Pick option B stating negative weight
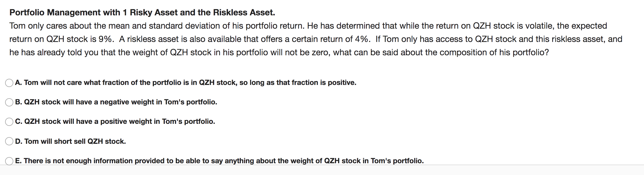Screen dimensions: 644x175 (9, 102)
